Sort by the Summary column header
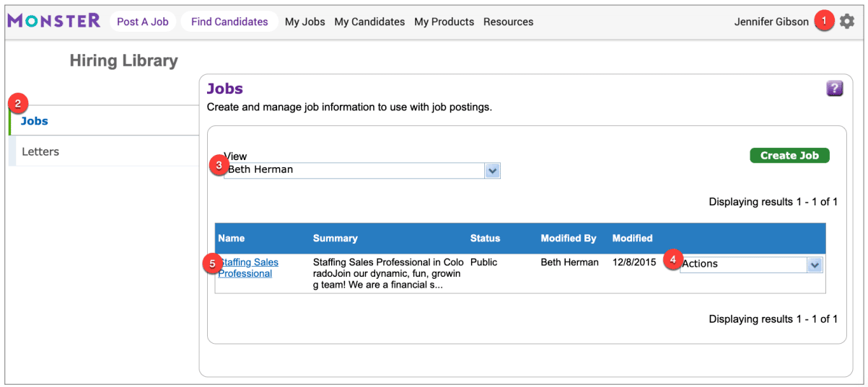868x387 pixels. click(x=336, y=238)
